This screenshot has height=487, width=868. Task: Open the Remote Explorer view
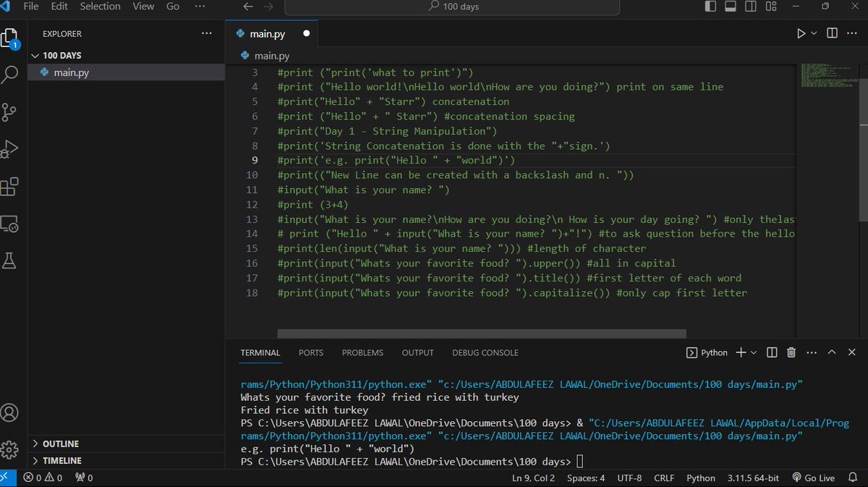tap(9, 224)
